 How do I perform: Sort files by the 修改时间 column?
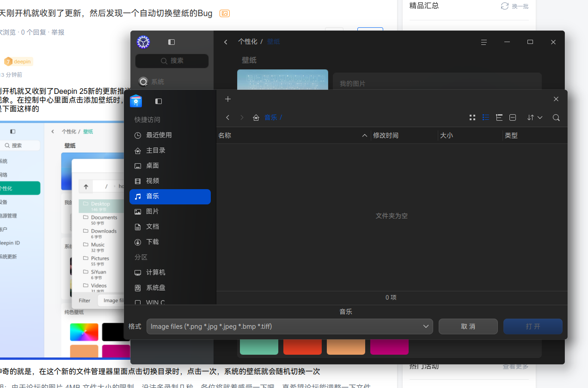[404, 135]
